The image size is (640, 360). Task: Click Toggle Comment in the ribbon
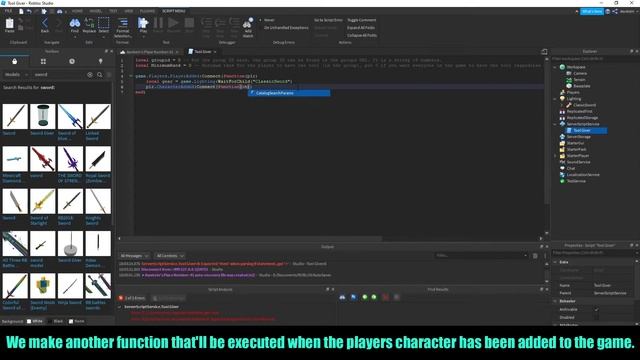click(x=362, y=20)
